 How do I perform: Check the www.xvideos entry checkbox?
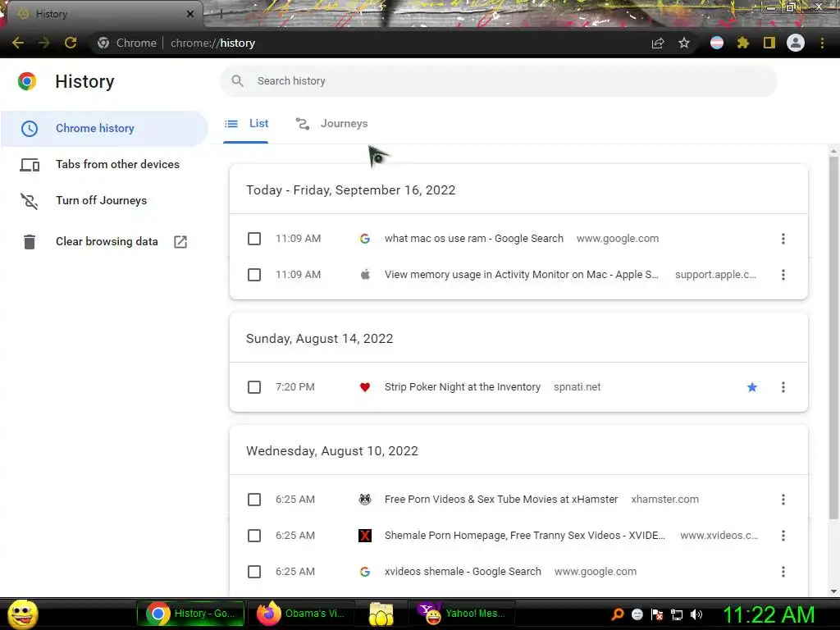point(254,535)
